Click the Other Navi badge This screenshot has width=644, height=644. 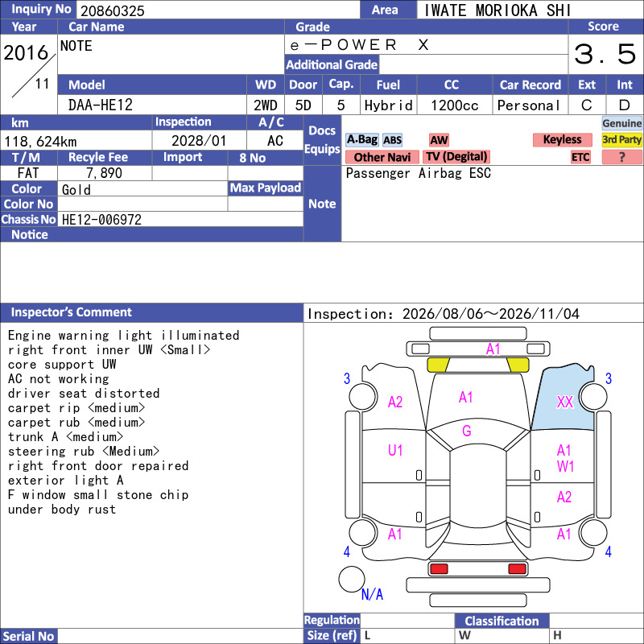[382, 157]
